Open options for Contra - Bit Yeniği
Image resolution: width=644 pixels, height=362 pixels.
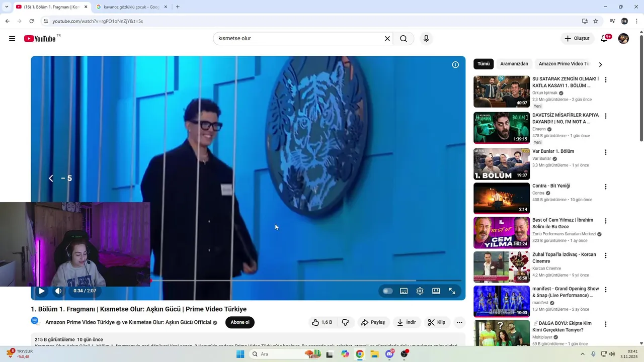pos(606,187)
